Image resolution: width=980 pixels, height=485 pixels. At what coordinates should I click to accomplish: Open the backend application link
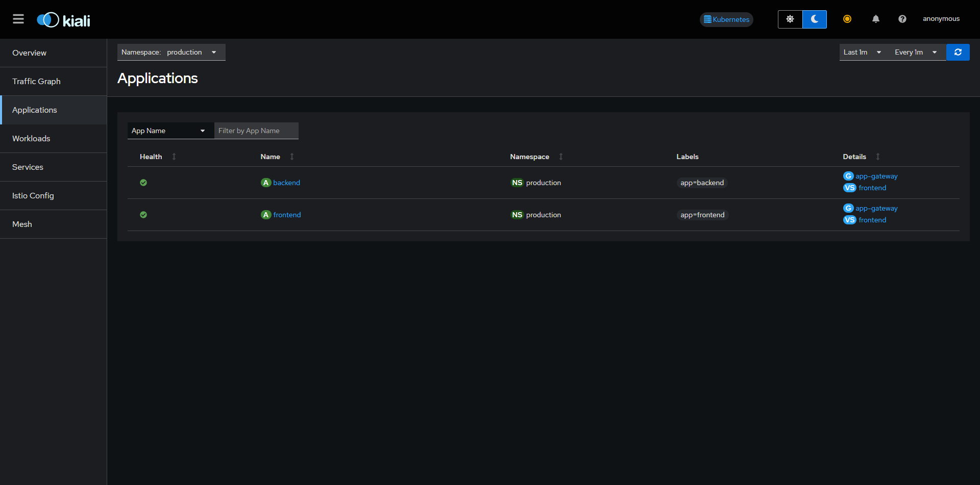286,183
